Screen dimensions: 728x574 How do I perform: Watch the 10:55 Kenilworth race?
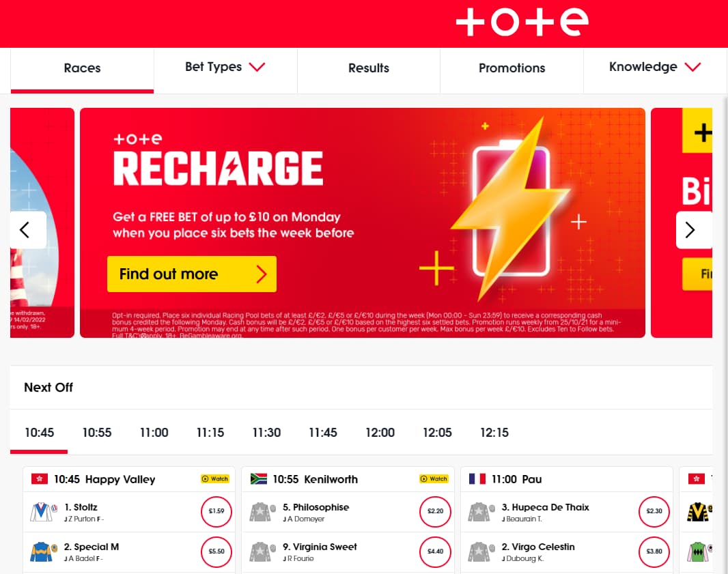pos(434,479)
